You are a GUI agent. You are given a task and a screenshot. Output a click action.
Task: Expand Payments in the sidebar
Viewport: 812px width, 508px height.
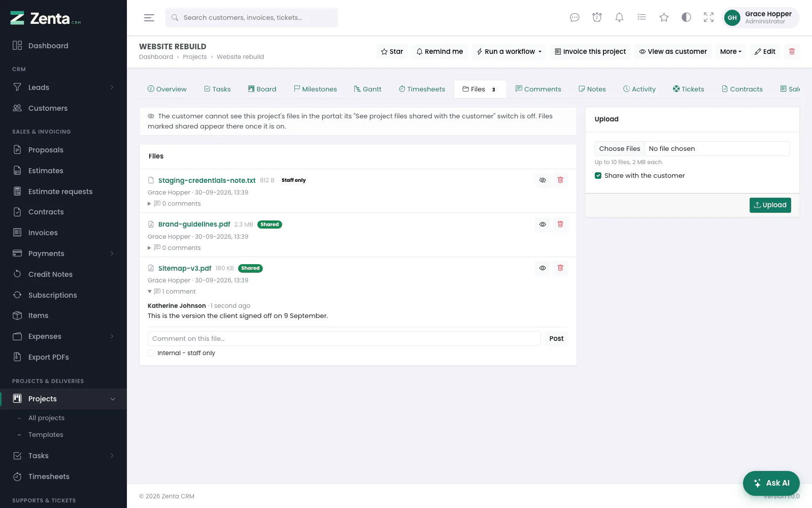tap(63, 253)
